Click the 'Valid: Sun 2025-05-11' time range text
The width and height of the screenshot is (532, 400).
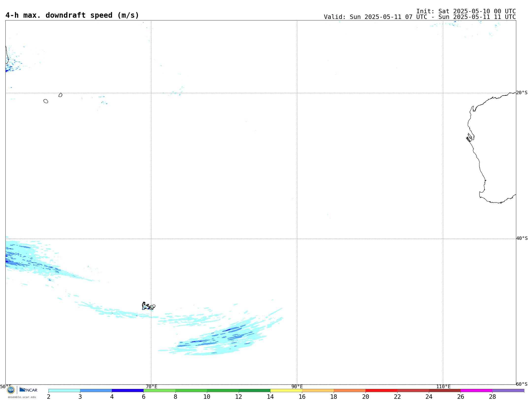click(420, 17)
